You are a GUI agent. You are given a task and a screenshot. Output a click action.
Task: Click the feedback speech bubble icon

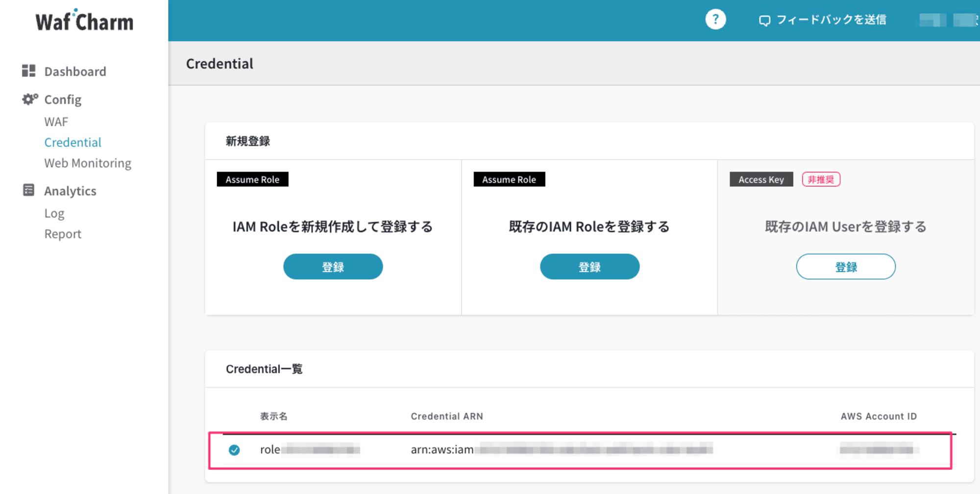point(764,21)
